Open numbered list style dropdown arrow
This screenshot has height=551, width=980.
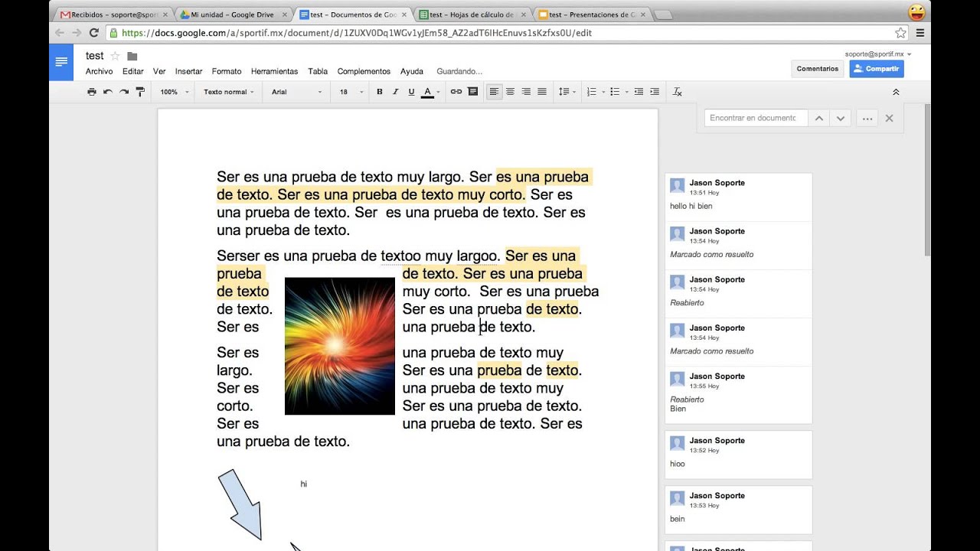pos(603,92)
